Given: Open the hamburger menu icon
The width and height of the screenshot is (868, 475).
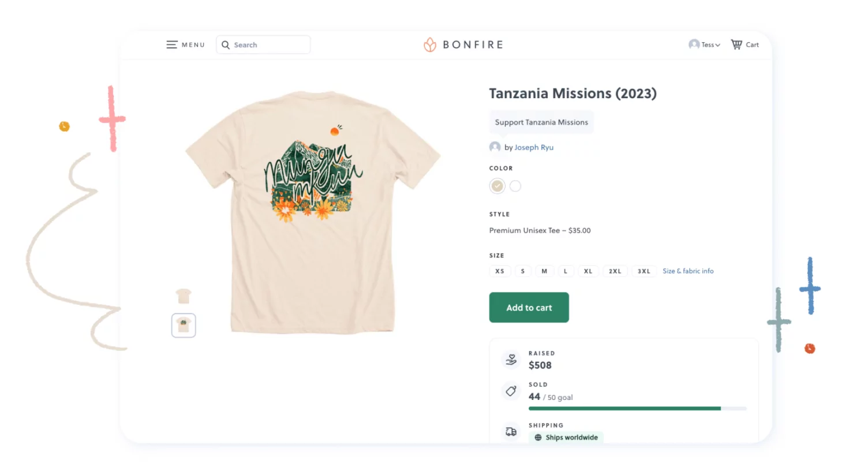Looking at the screenshot, I should [x=171, y=44].
